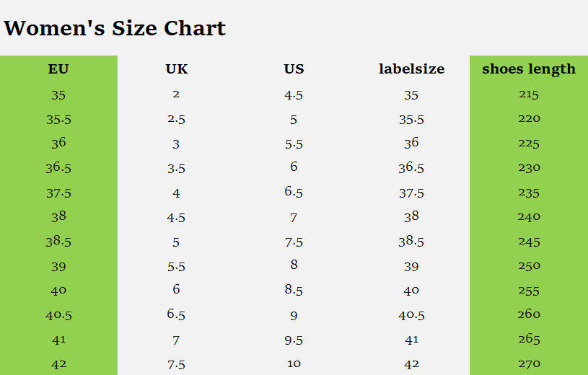
Task: Click US size 8.5 cell
Action: (x=294, y=290)
